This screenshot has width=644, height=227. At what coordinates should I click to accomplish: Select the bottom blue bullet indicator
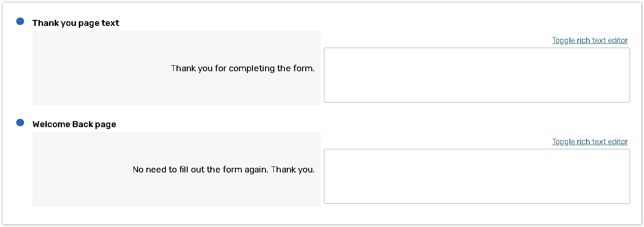(20, 123)
